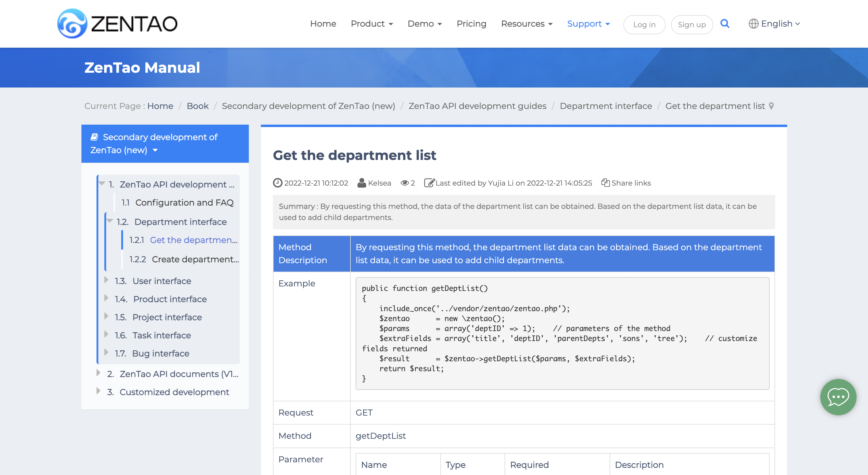Click the Kelsea author user icon

[x=362, y=183]
